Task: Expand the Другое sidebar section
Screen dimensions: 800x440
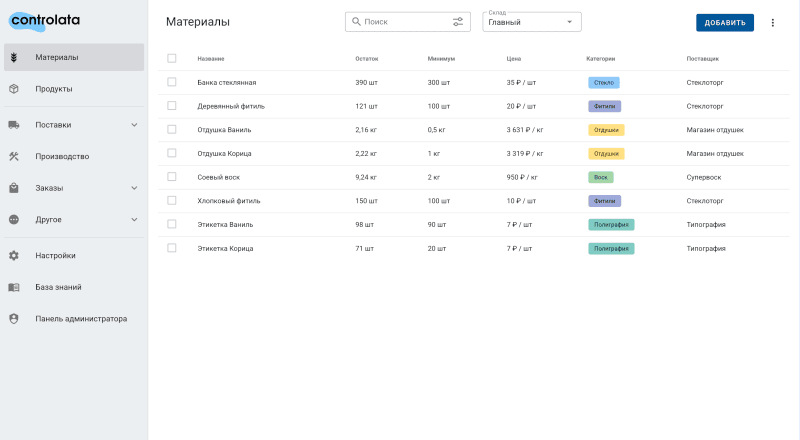Action: (134, 219)
